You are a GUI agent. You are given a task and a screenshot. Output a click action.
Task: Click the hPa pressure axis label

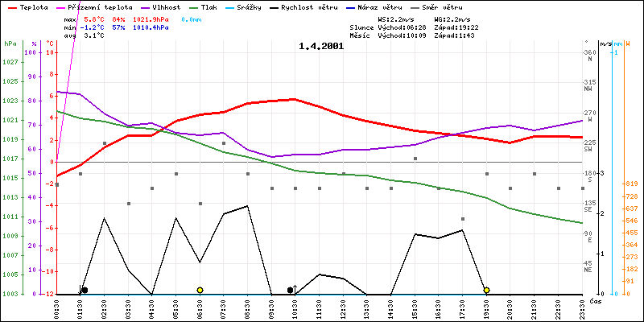tap(10, 43)
